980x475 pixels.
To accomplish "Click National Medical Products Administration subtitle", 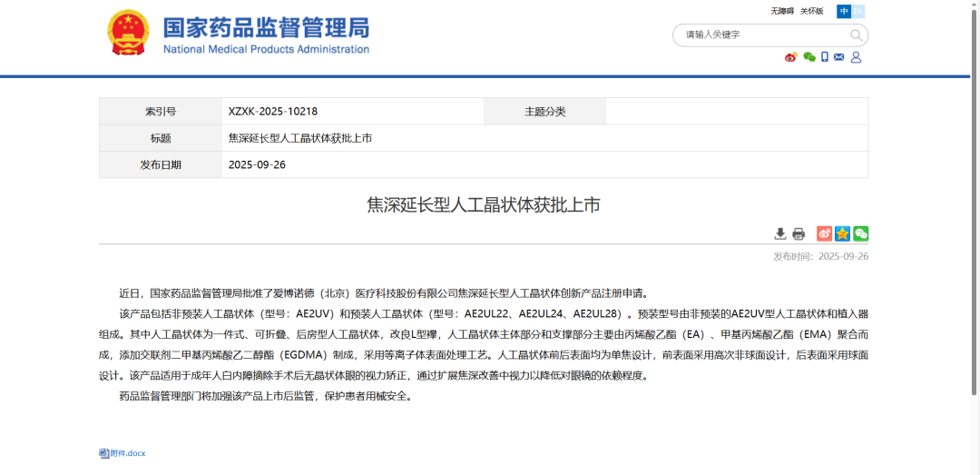I will click(x=266, y=49).
